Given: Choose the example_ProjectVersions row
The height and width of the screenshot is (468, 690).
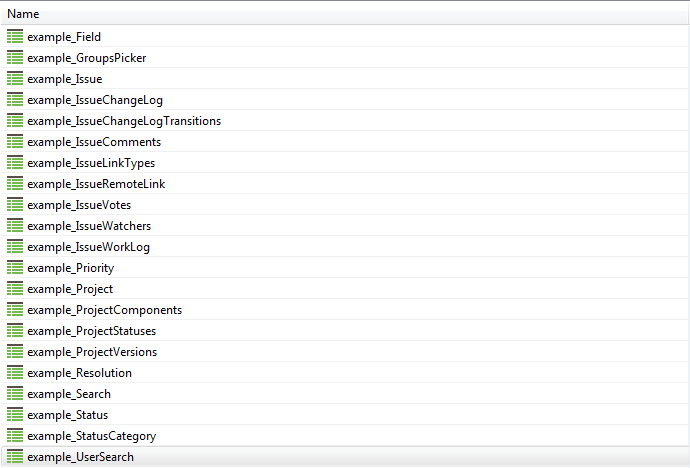Looking at the screenshot, I should 92,352.
